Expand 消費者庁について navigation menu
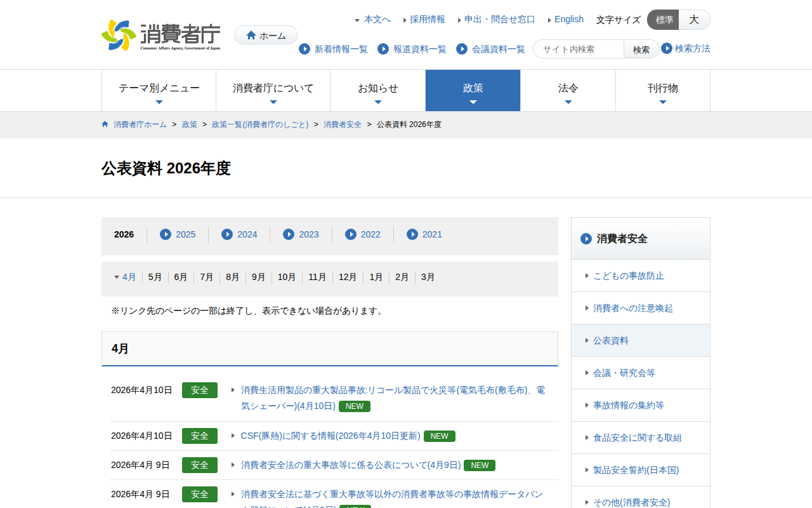The image size is (812, 508). pos(273,91)
